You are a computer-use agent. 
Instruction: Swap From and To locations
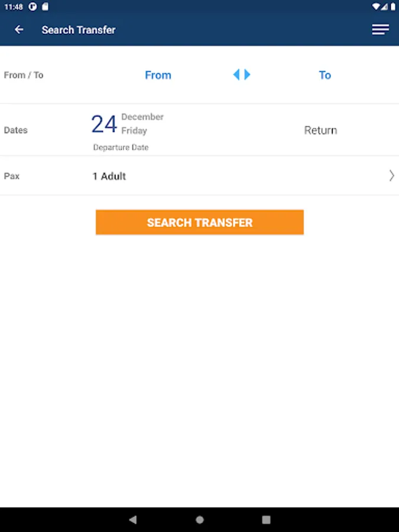pyautogui.click(x=242, y=74)
